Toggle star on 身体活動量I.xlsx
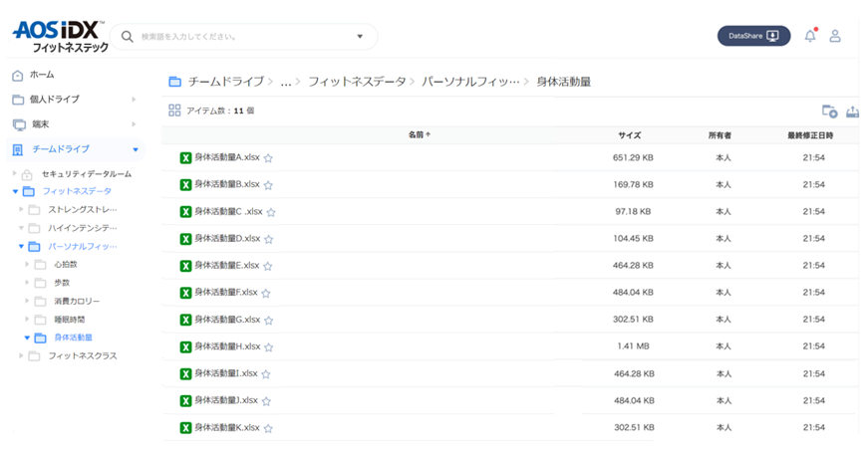868x452 pixels. tap(266, 374)
